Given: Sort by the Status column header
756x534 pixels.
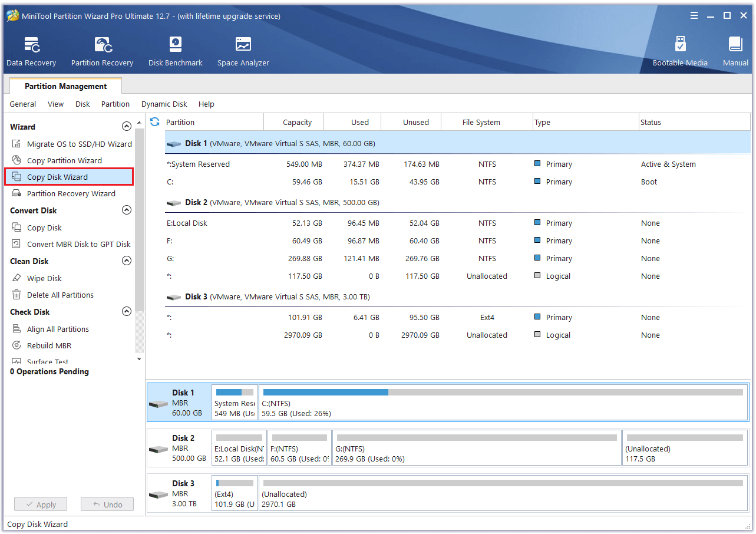Looking at the screenshot, I should click(694, 122).
